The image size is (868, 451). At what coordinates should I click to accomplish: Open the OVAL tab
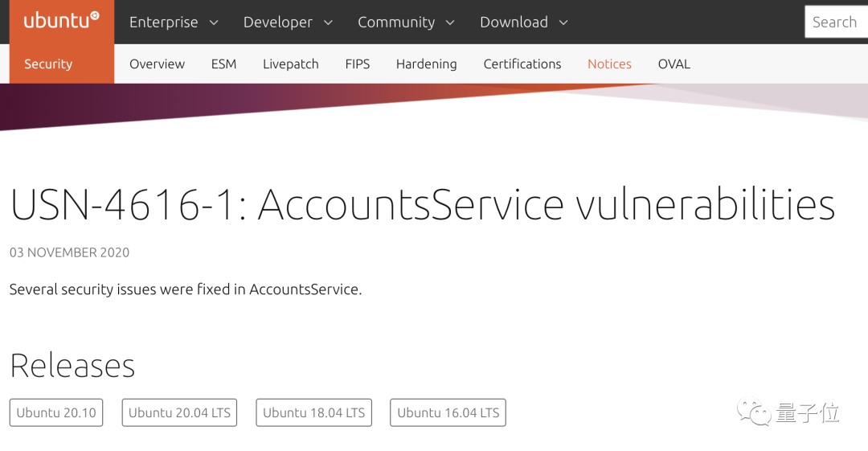(674, 64)
